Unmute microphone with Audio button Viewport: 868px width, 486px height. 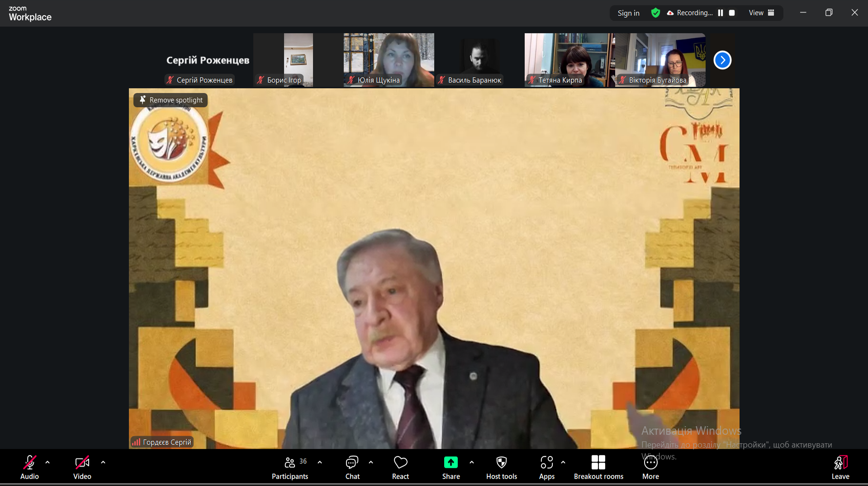[x=29, y=467]
